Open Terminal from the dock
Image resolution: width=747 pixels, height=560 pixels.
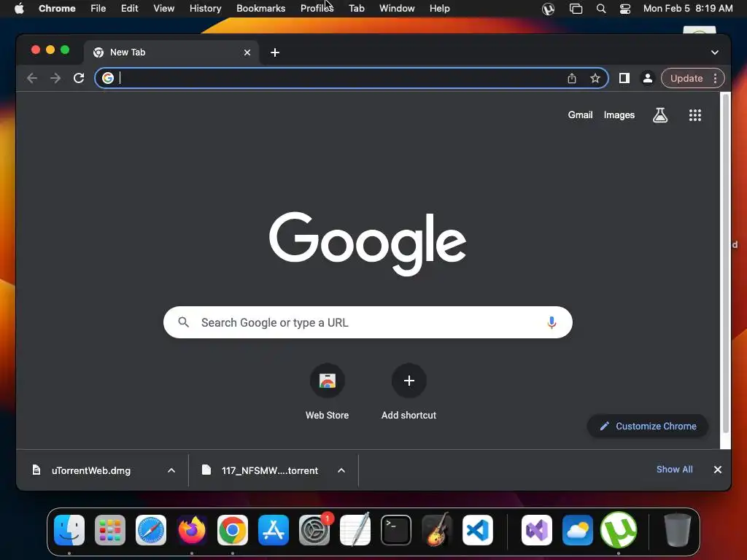tap(396, 530)
